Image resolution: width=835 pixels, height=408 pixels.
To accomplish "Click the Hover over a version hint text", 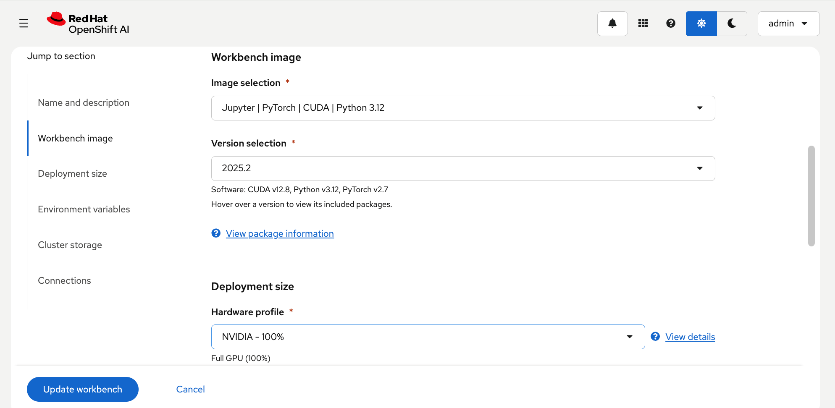I will [x=302, y=204].
